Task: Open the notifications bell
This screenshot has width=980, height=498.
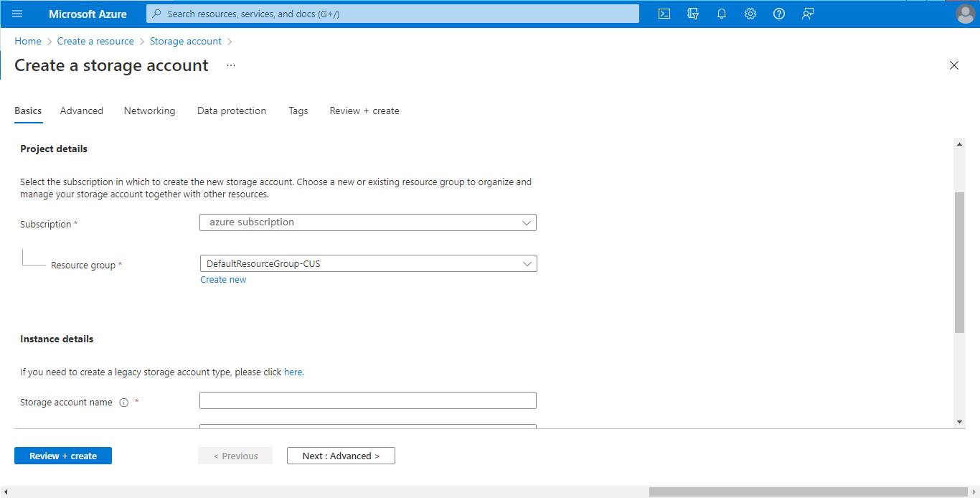Action: point(722,14)
